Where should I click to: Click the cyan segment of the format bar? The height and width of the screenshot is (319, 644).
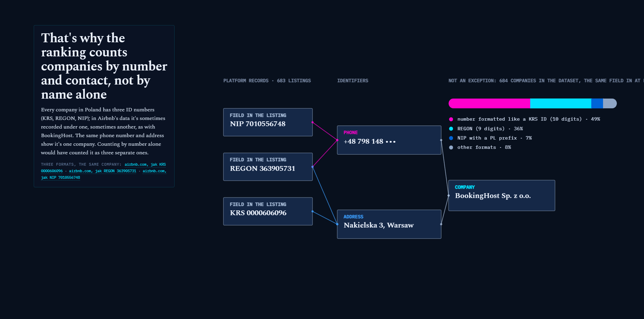[560, 103]
